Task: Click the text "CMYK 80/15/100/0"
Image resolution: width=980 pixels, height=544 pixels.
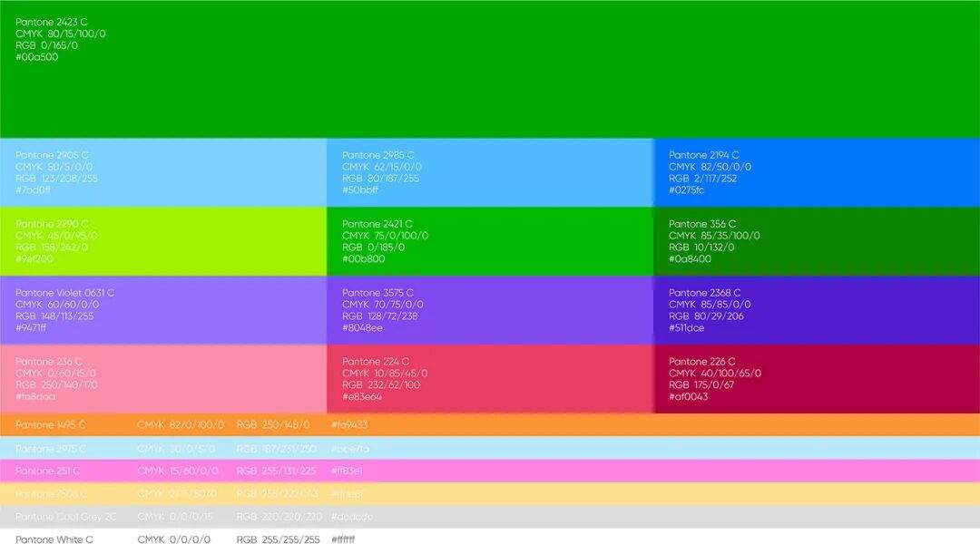Action: coord(61,34)
